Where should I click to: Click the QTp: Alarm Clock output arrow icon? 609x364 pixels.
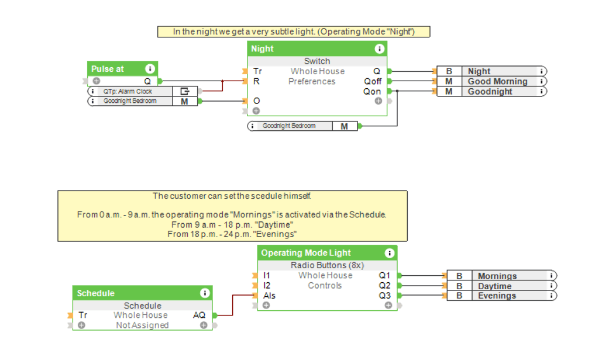(x=185, y=91)
